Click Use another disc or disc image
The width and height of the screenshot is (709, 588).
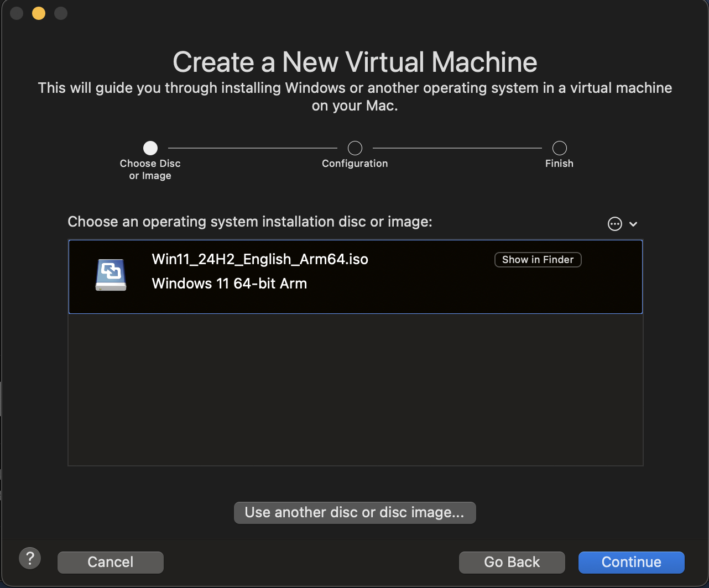[x=354, y=512]
